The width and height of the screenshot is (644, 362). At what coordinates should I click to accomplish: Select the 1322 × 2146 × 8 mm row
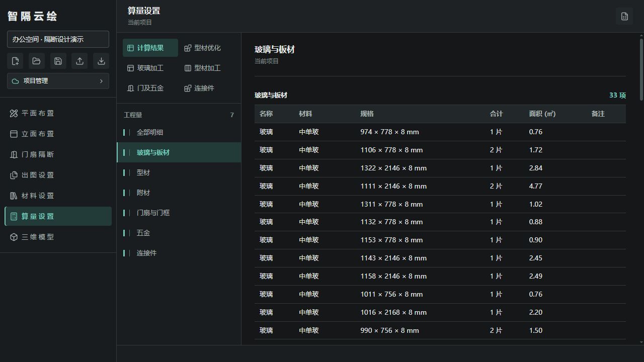coord(440,168)
